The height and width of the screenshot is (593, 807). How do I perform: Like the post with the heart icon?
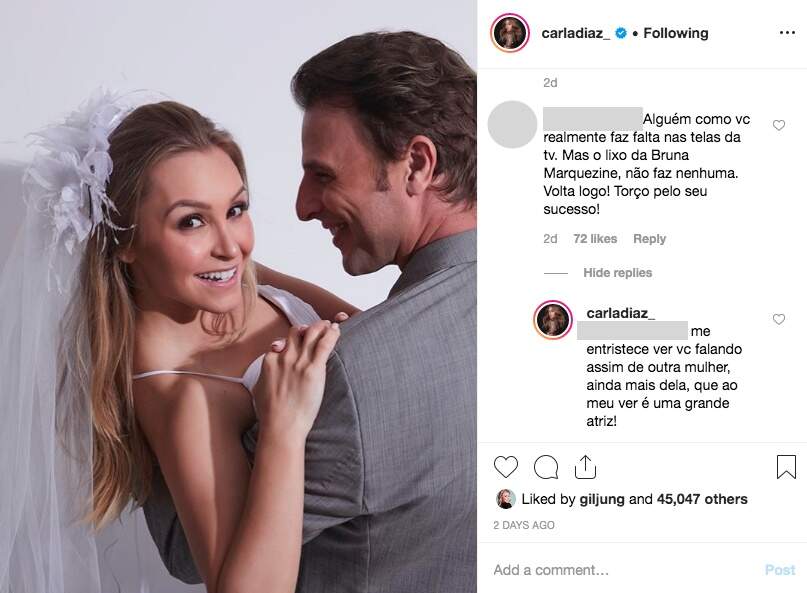click(x=506, y=467)
